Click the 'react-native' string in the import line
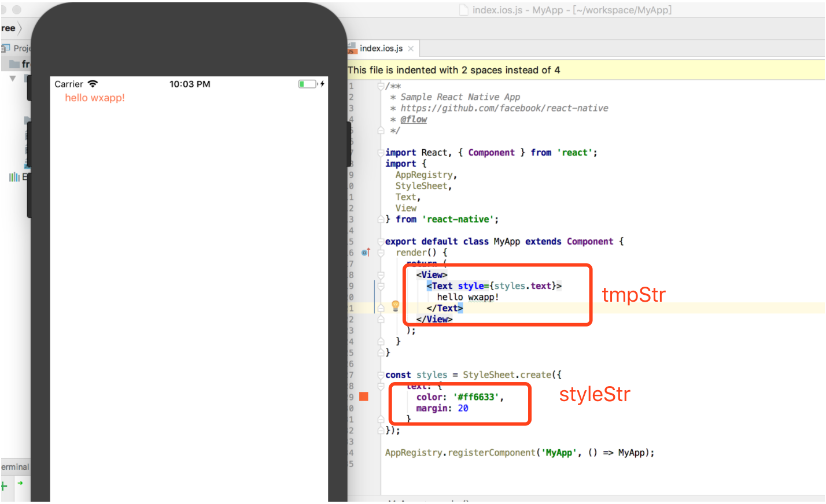826x504 pixels. (x=460, y=220)
